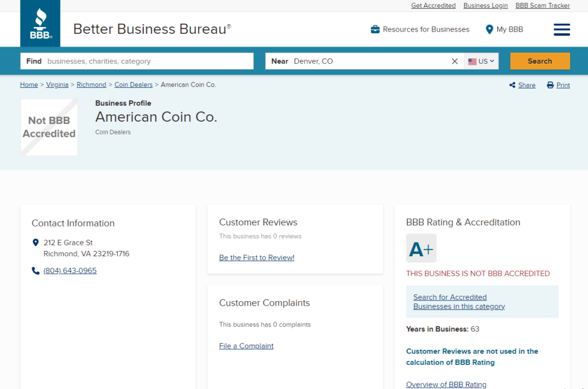
Task: Go to Home in the breadcrumb
Action: point(29,85)
